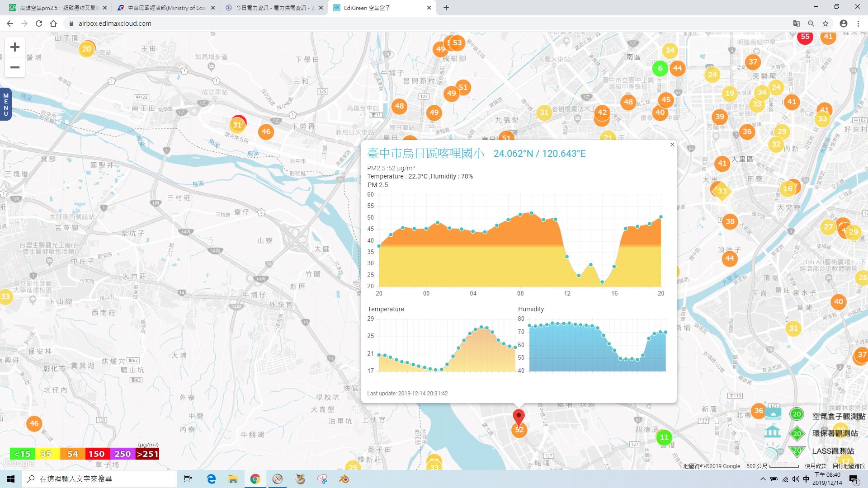Image resolution: width=868 pixels, height=488 pixels.
Task: Focus the Windows taskbar search box
Action: point(99,479)
